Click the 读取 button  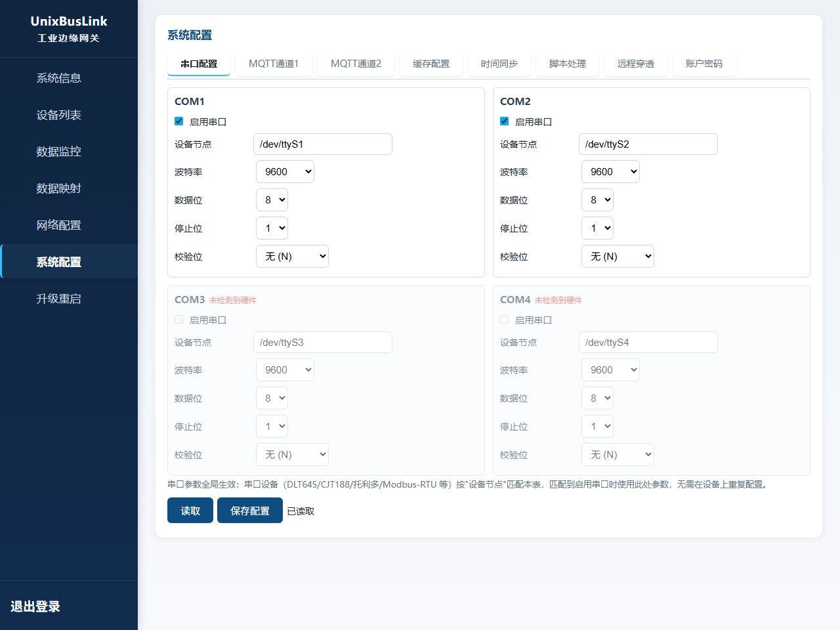[190, 511]
